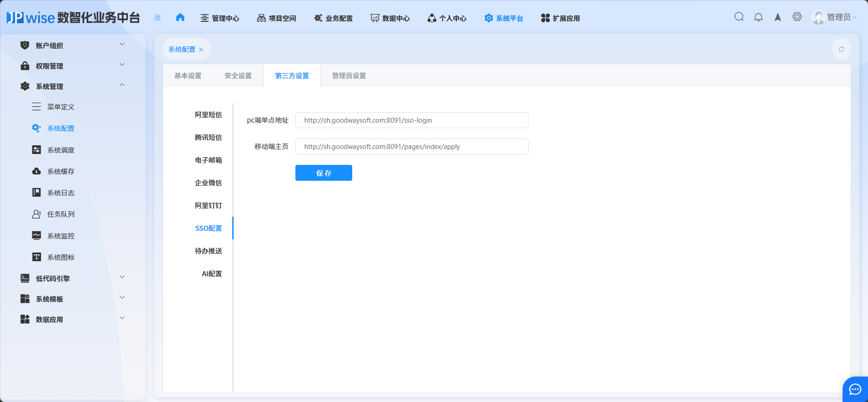Click the 权限管理 lock icon

(x=25, y=66)
